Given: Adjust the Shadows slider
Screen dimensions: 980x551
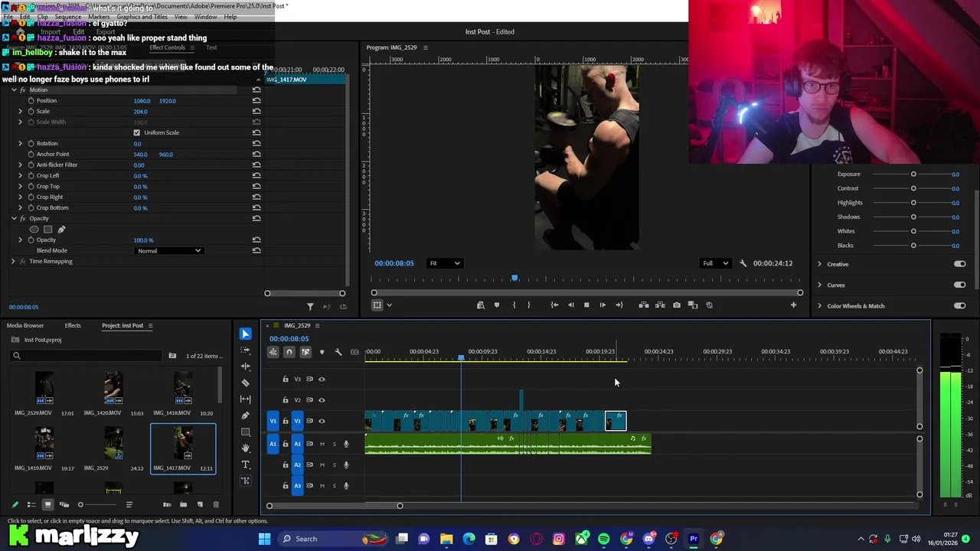Looking at the screenshot, I should pos(913,217).
